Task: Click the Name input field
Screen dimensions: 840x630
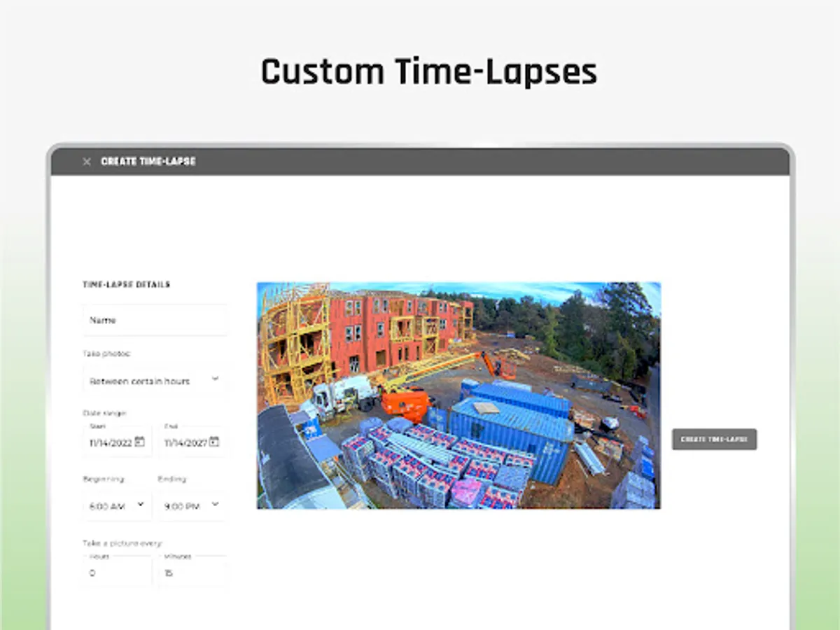Action: pyautogui.click(x=155, y=320)
